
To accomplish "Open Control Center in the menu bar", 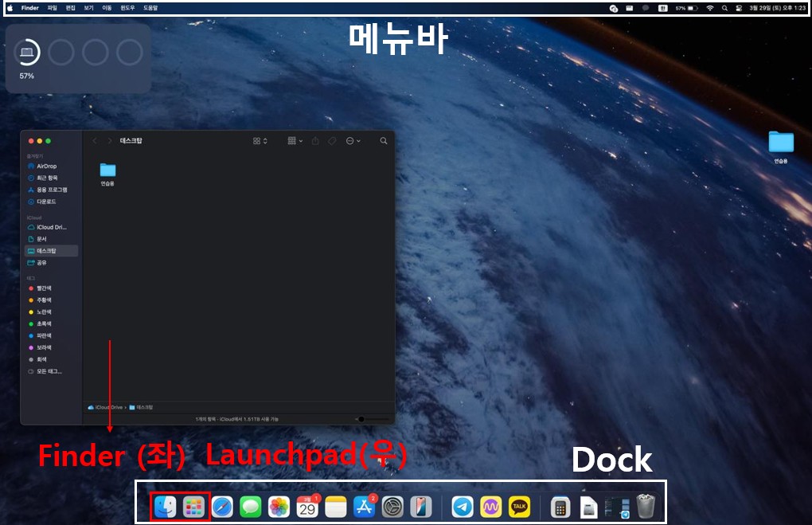I will pyautogui.click(x=739, y=8).
